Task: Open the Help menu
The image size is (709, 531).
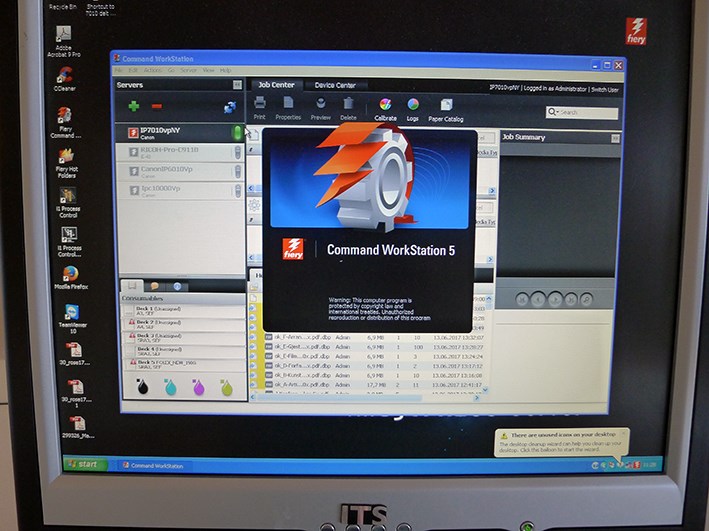Action: coord(226,71)
